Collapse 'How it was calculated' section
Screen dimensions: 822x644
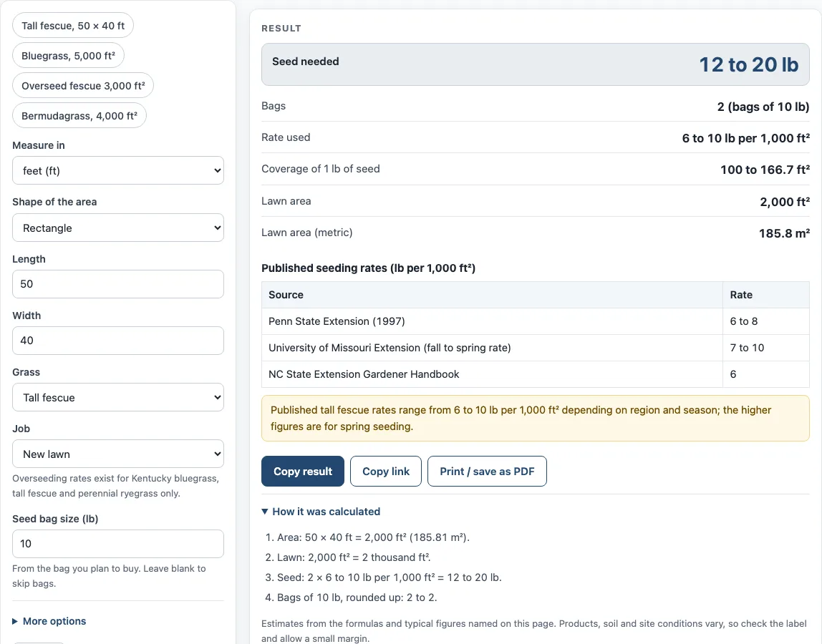pyautogui.click(x=321, y=512)
